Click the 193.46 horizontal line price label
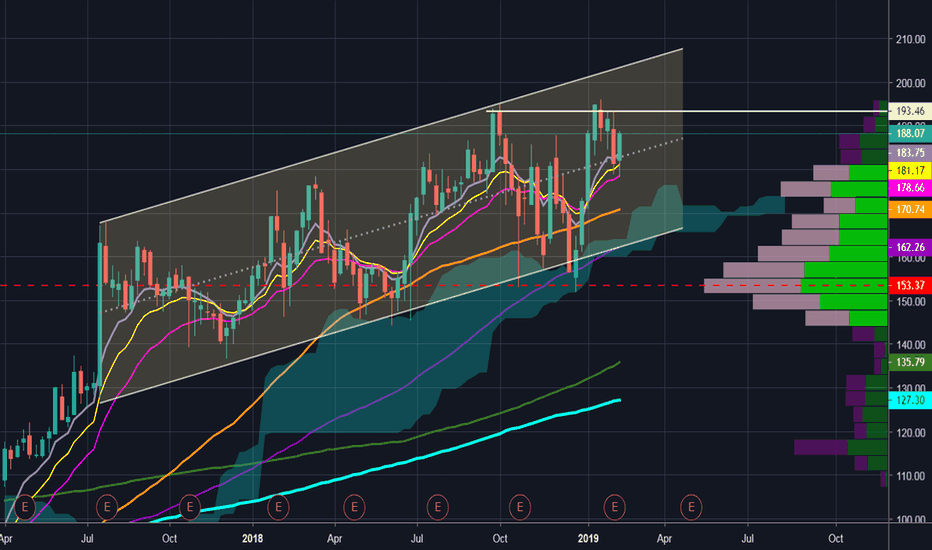 910,111
